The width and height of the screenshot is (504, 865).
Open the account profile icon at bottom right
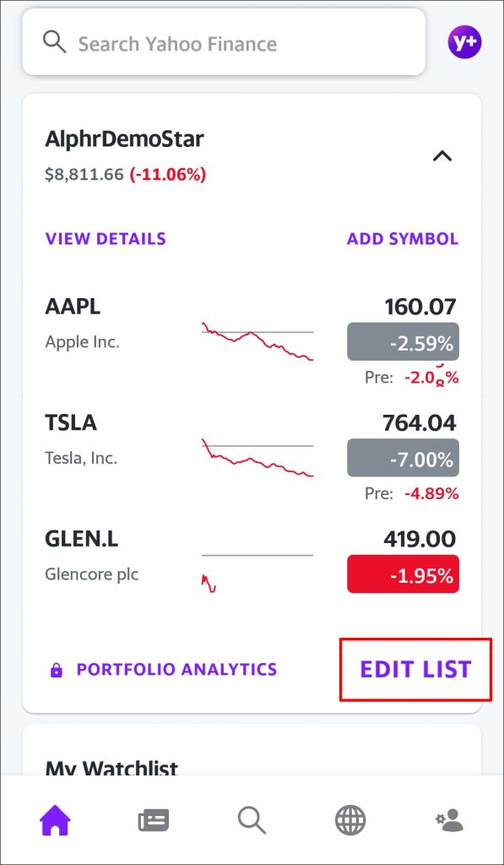click(x=449, y=819)
